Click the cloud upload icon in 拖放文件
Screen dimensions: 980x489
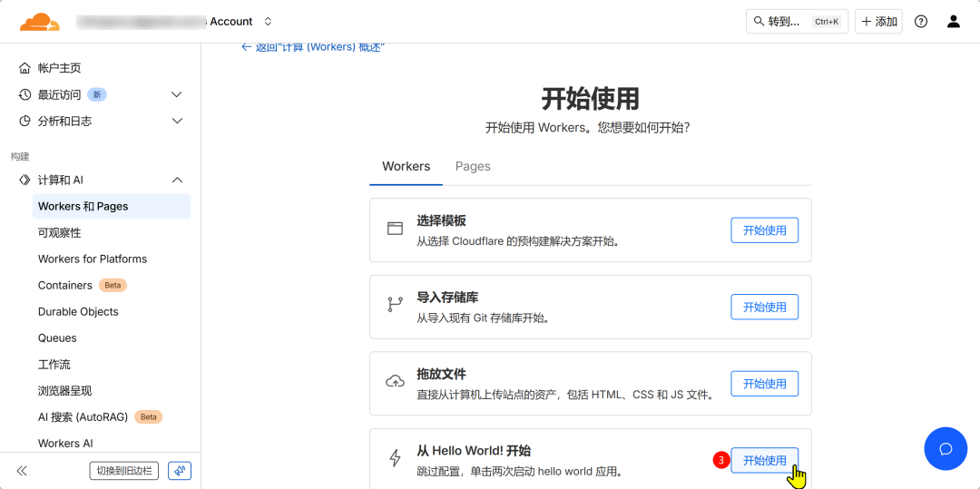coord(395,382)
